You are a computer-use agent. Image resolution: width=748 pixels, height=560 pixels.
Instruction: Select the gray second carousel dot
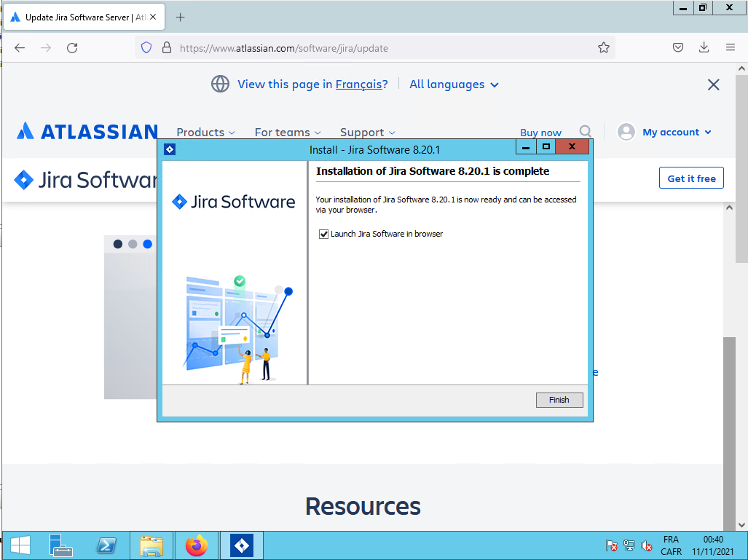click(133, 244)
